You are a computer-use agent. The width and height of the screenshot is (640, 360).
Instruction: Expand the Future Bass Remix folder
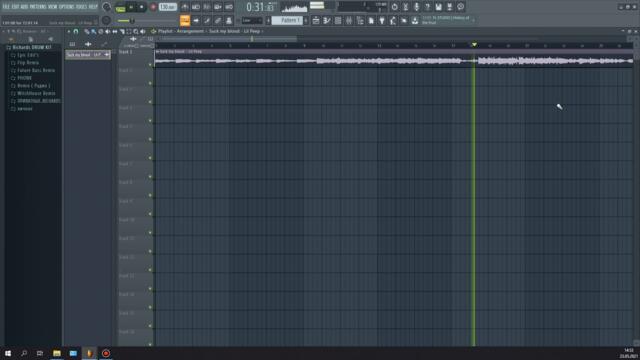(x=33, y=71)
